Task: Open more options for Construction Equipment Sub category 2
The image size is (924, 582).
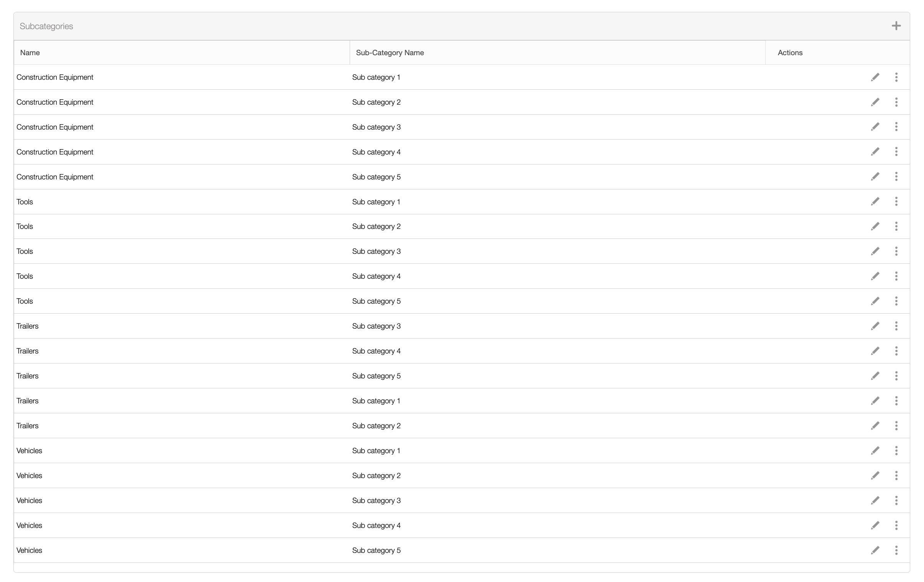Action: click(x=896, y=102)
